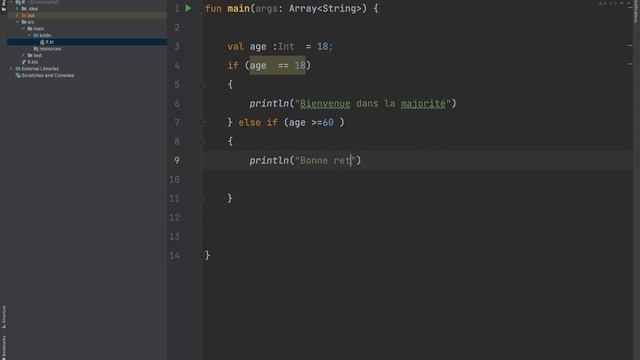Screen dimensions: 640x360
Task: Collapse the kotlin folder
Action: [29, 36]
